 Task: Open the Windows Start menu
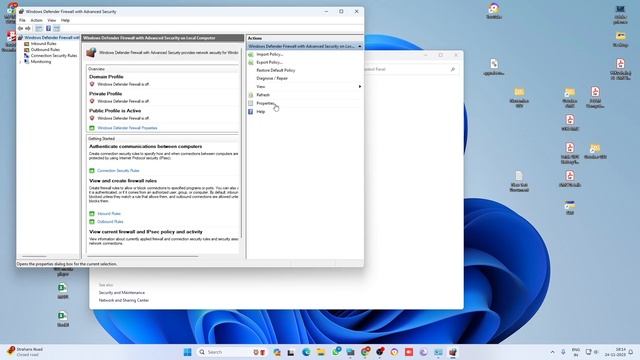[187, 352]
